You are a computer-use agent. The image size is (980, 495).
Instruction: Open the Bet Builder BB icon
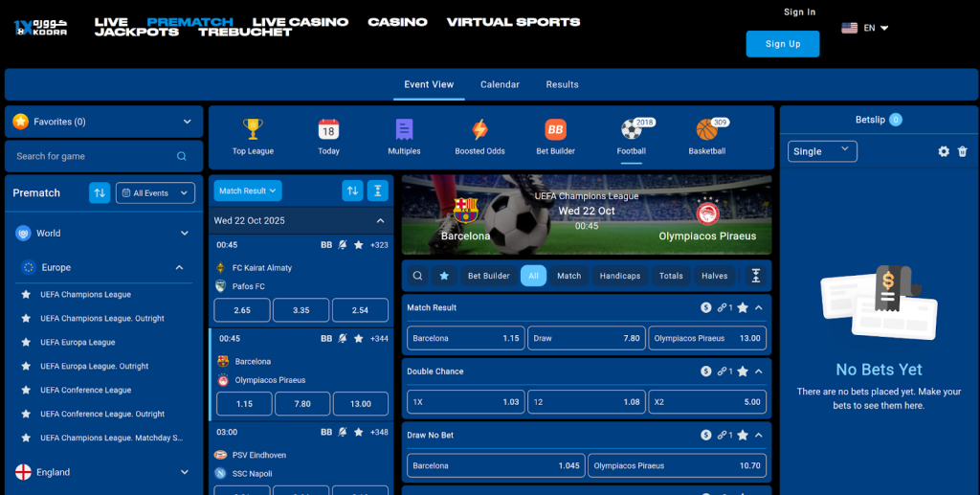pyautogui.click(x=555, y=130)
